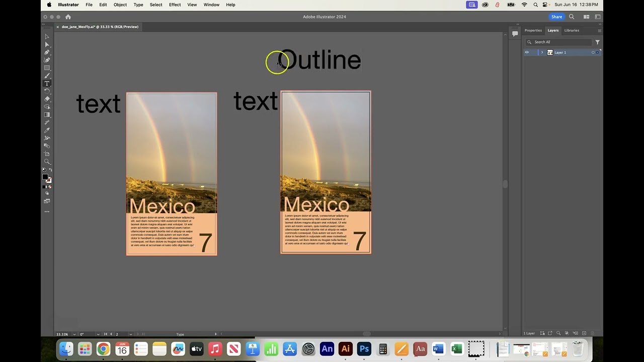Open the Object menu
The height and width of the screenshot is (362, 644).
pos(120,5)
